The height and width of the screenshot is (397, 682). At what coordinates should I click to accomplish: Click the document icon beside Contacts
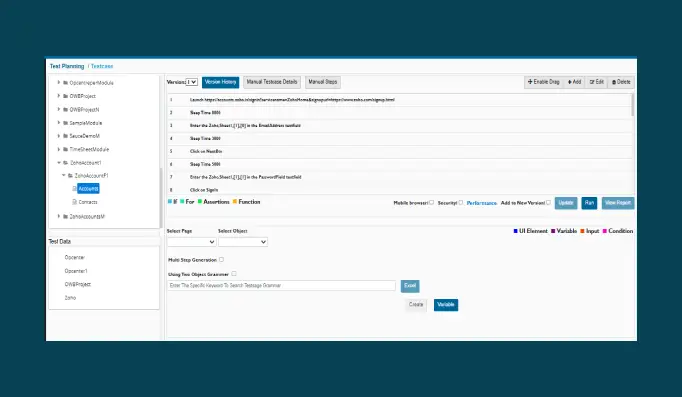(74, 202)
